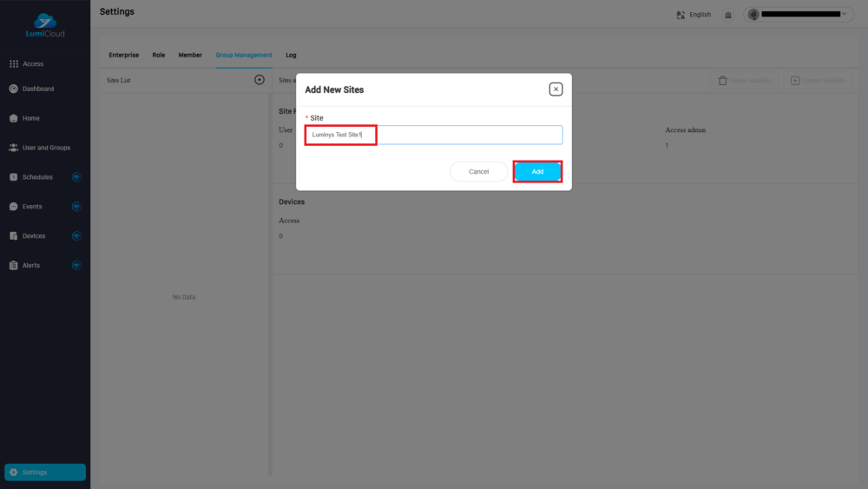Click the alarm siren icon in header
This screenshot has width=868, height=489.
pyautogui.click(x=728, y=15)
